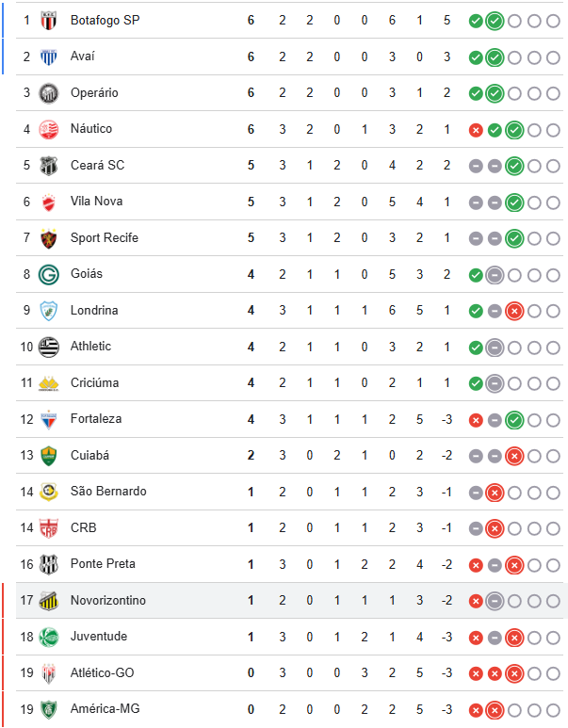This screenshot has width=568, height=728.
Task: Click the Sport Recife crest
Action: point(48,238)
